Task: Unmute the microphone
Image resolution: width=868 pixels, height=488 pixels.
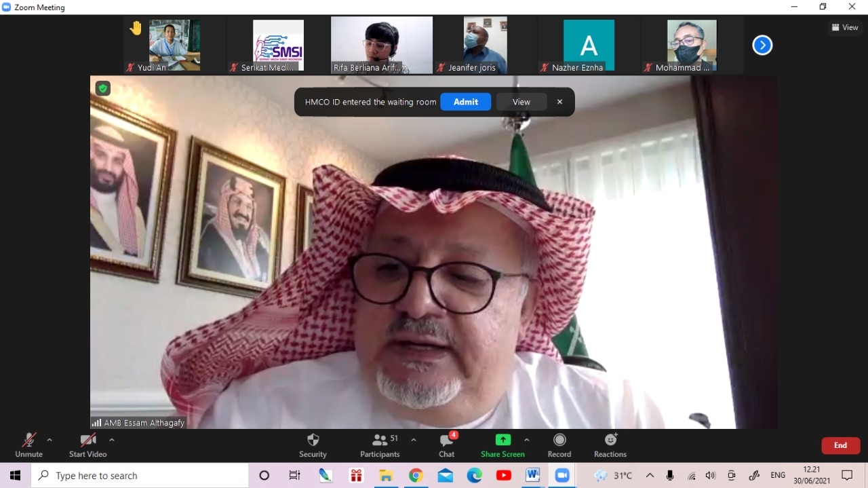Action: tap(28, 445)
